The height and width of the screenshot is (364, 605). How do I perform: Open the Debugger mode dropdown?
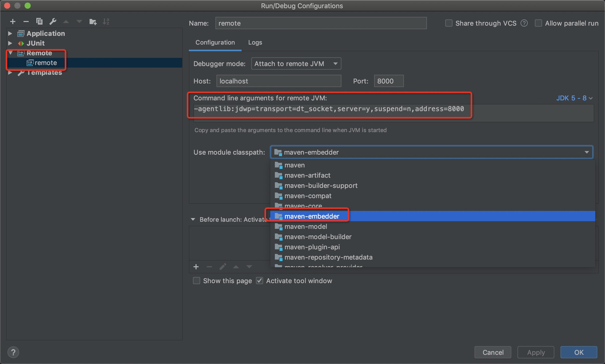coord(295,63)
